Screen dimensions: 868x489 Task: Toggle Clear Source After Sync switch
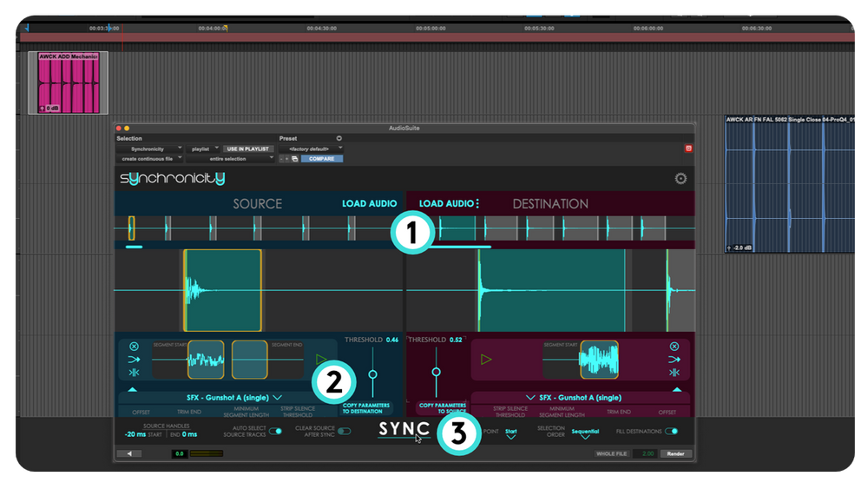345,432
